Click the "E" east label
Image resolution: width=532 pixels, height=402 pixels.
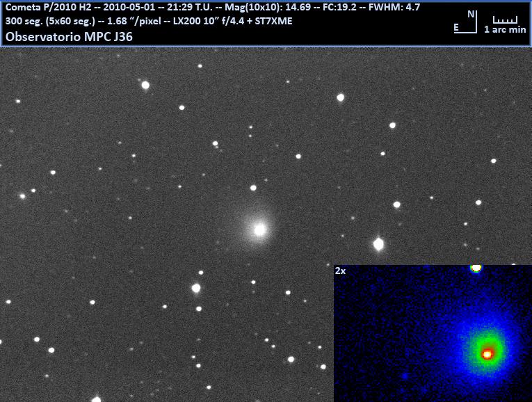456,28
